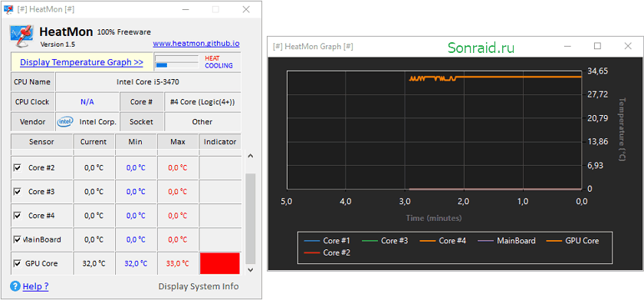This screenshot has width=644, height=300.
Task: Click the Core #3 legend entry in graph
Action: point(385,241)
